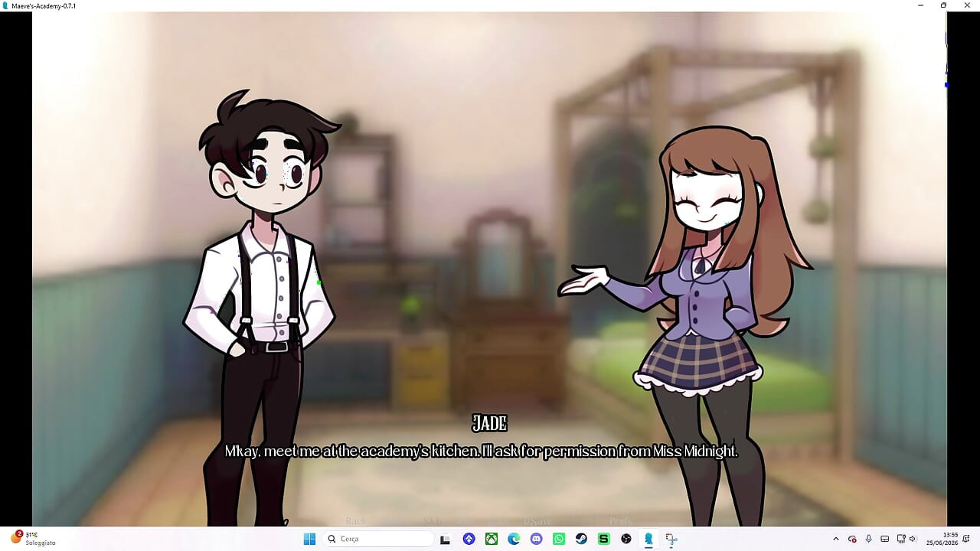
Task: Open Prefs from the quick menu
Action: point(621,521)
